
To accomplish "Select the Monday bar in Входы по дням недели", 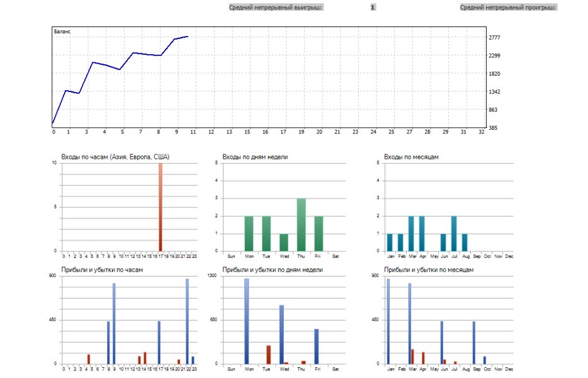I will tap(249, 234).
